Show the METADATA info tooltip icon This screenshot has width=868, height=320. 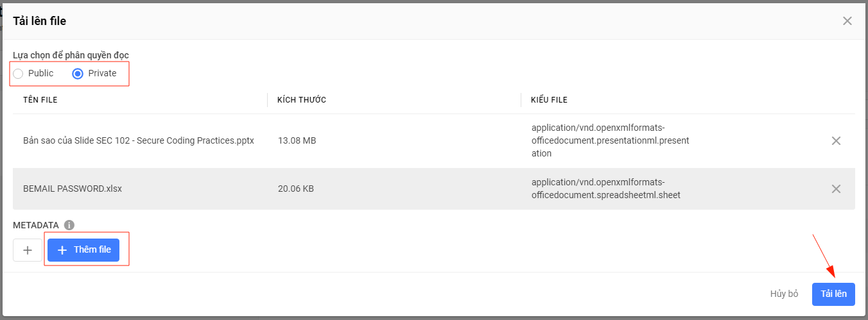69,225
